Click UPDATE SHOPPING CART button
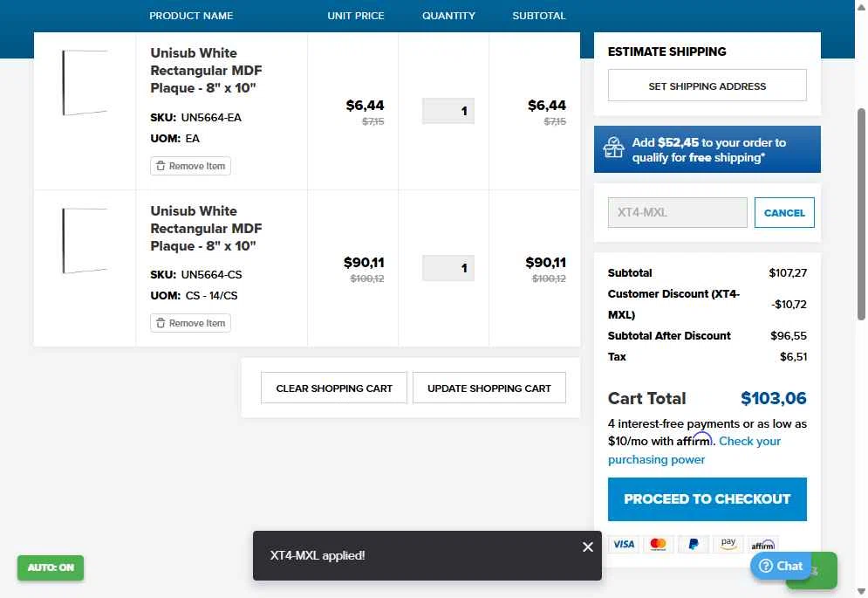 point(489,388)
